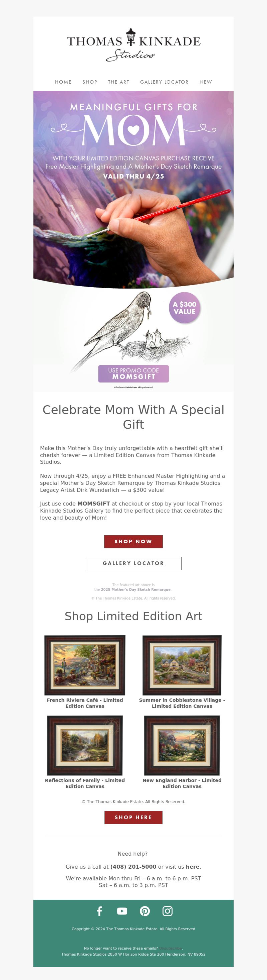Click the Pinterest icon in footer
The height and width of the screenshot is (980, 267).
pyautogui.click(x=145, y=911)
